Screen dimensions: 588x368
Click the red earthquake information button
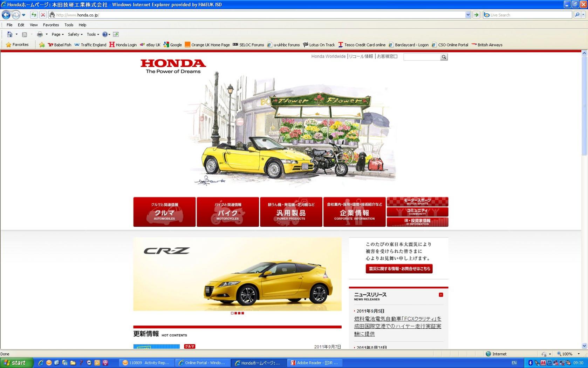[x=399, y=269]
